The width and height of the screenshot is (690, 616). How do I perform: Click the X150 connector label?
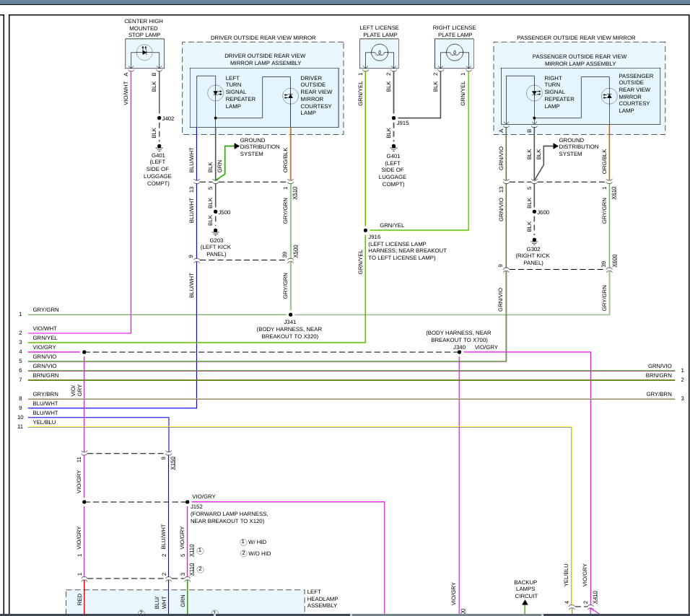click(x=173, y=463)
